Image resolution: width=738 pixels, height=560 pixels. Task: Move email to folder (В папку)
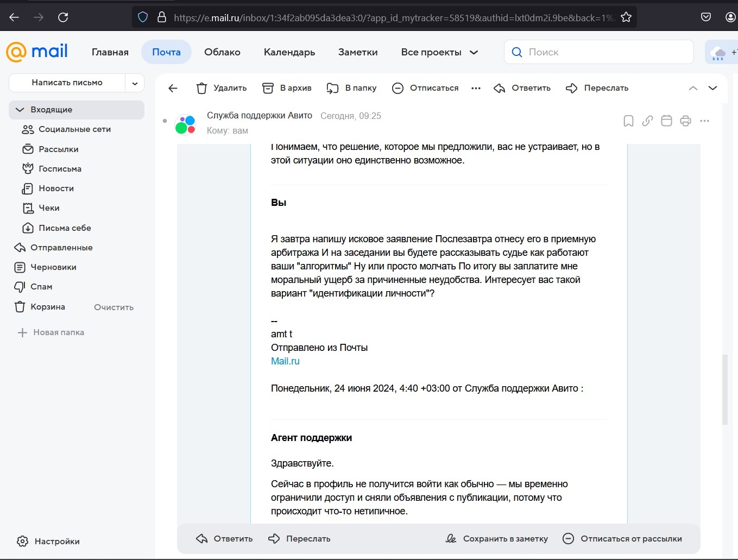[351, 88]
